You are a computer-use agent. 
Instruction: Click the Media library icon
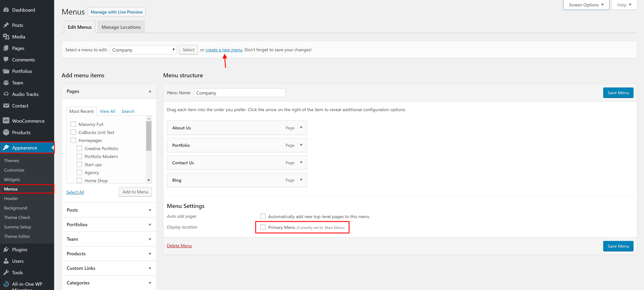coord(6,37)
